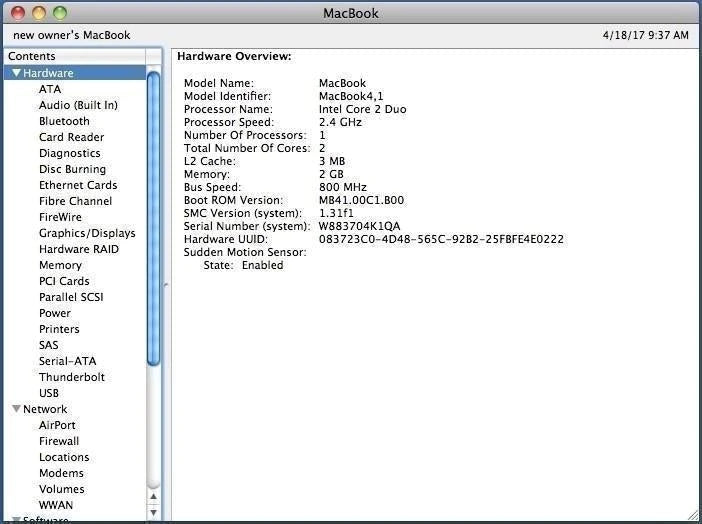Collapse the Network section disclosure triangle
The image size is (702, 524).
[16, 409]
